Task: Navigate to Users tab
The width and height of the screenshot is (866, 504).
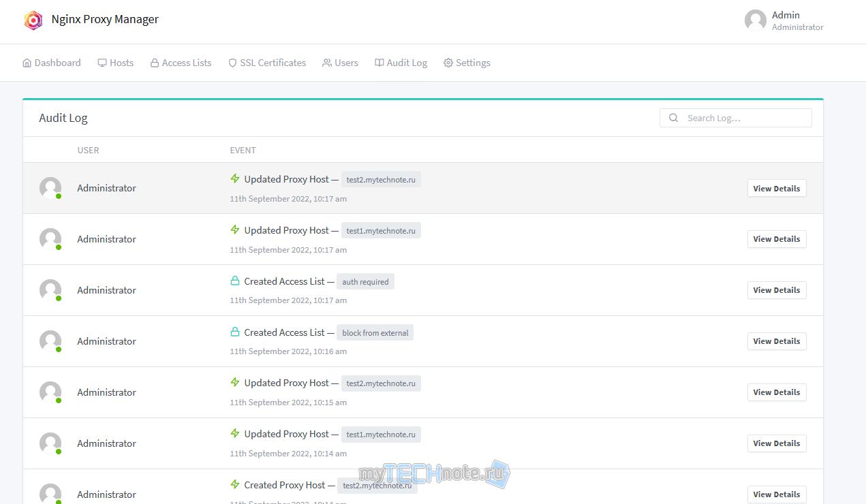Action: click(341, 63)
